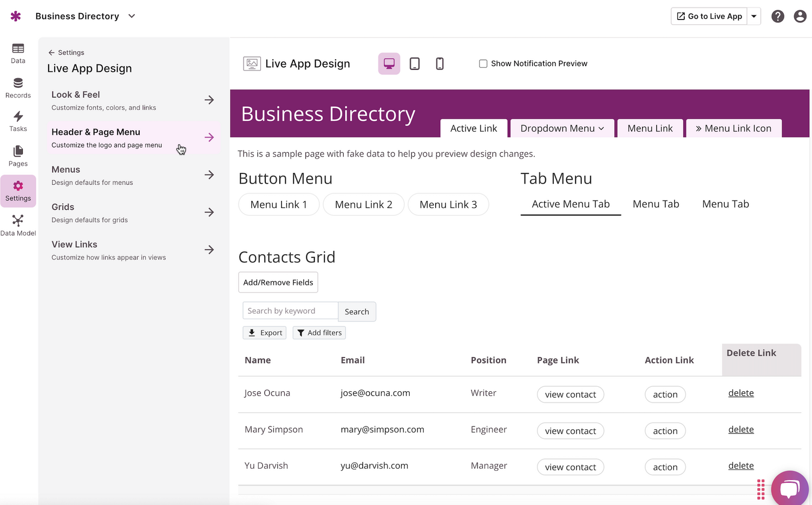Select desktop preview mode
The image size is (812, 505).
(x=389, y=64)
